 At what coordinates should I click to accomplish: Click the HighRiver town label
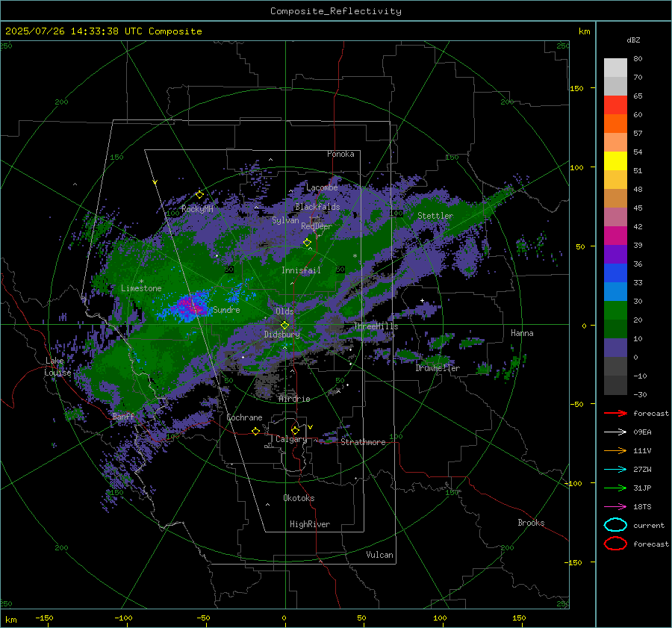point(310,524)
